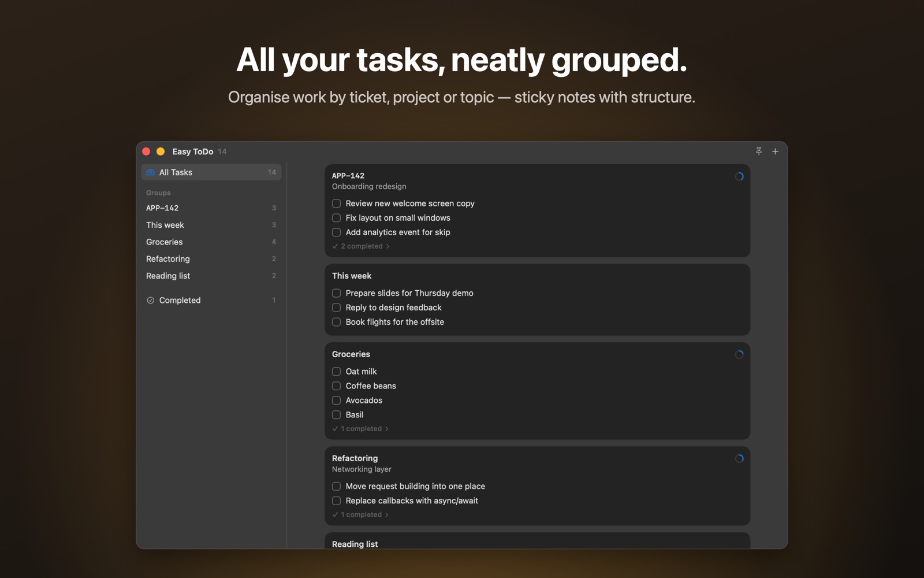Click the Reading list card title

pos(355,544)
